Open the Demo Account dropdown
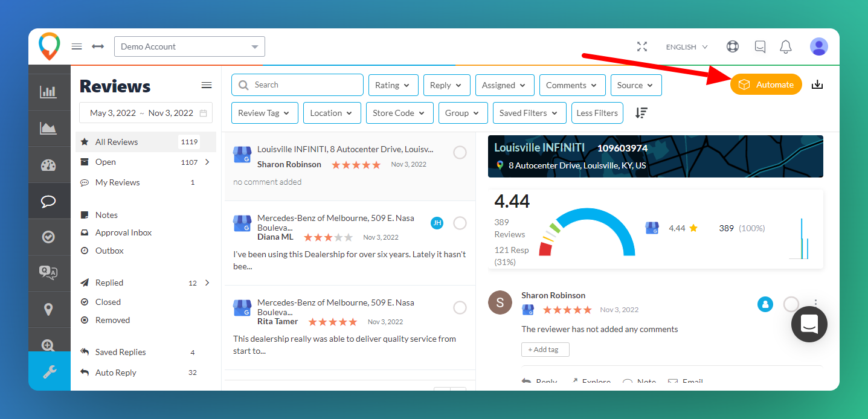The width and height of the screenshot is (868, 419). point(190,46)
